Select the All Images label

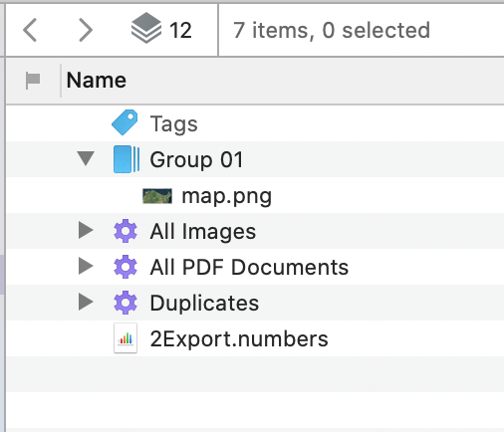point(203,232)
